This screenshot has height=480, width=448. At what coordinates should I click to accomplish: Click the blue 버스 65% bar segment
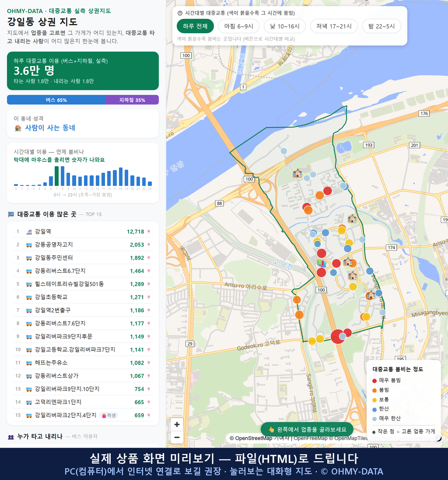pyautogui.click(x=56, y=100)
